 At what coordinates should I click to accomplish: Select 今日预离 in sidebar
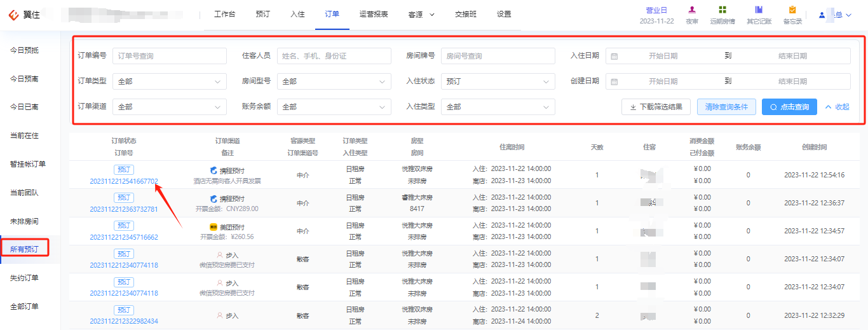(x=24, y=79)
